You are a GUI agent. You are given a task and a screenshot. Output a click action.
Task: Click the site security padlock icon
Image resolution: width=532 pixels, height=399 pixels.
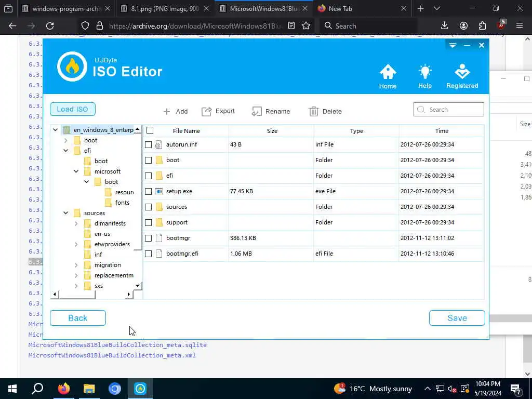pos(99,26)
